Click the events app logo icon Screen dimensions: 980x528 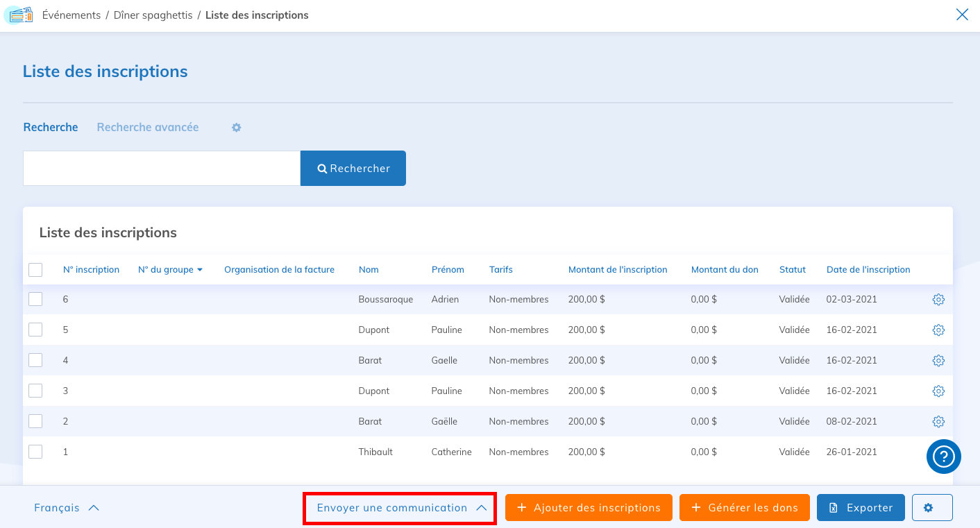[x=21, y=15]
